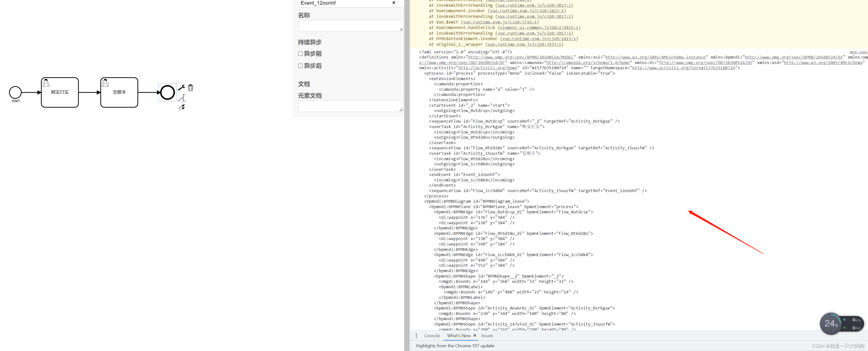Screen dimensions: 868x351
Task: Enable the 异步后 checkbox
Action: point(300,66)
